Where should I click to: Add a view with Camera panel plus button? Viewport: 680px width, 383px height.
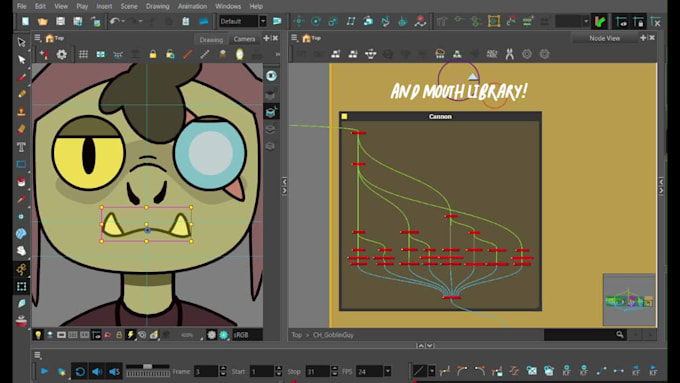click(266, 38)
